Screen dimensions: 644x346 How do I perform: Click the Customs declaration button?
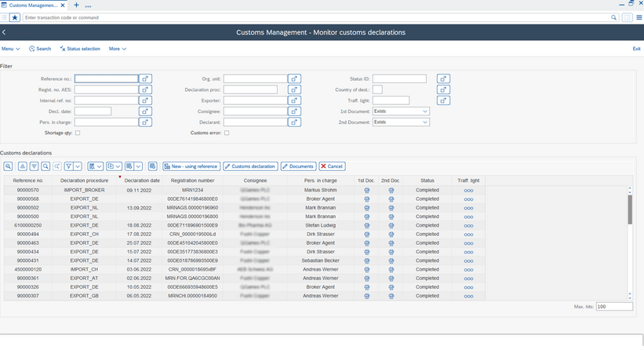pyautogui.click(x=250, y=166)
